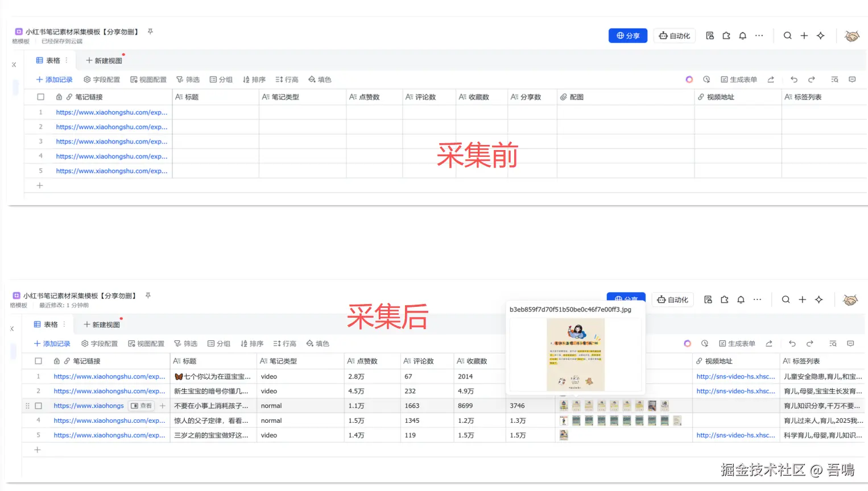Click the plus create icon in 采集前 header
This screenshot has width=868, height=491.
[x=804, y=36]
